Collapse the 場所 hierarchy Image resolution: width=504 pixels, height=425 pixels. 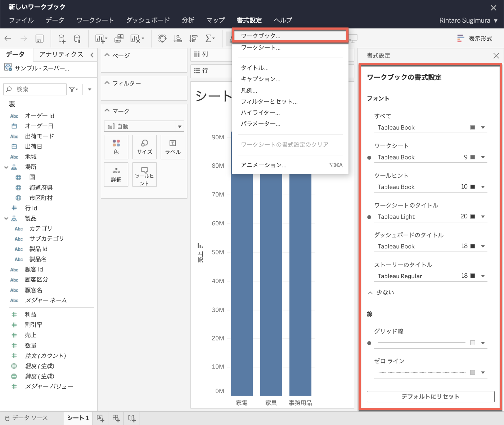pos(6,167)
